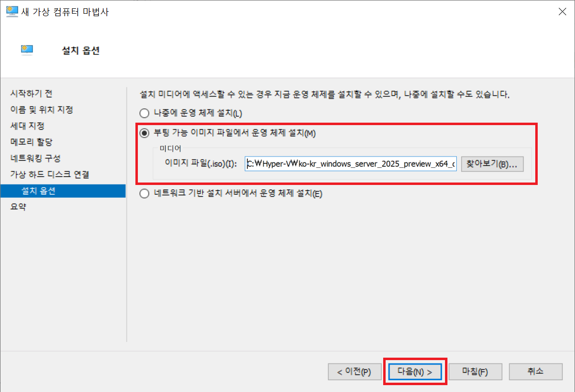575x392 pixels.
Task: Open 이름 및 위치 지정 step
Action: pyautogui.click(x=42, y=109)
